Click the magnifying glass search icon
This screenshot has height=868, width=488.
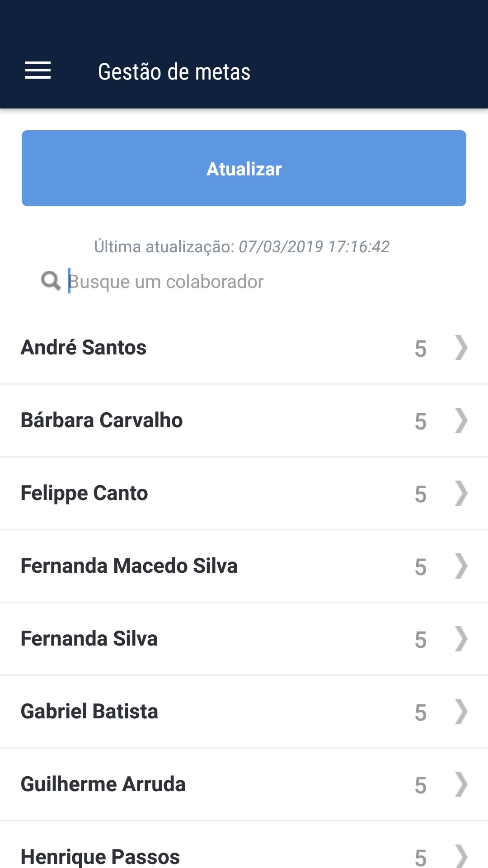[x=51, y=281]
